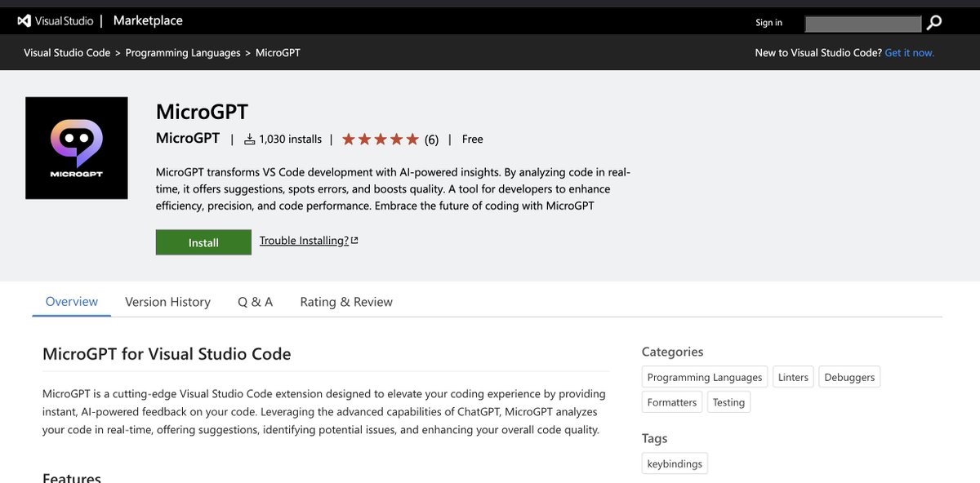Select the Overview tab
This screenshot has height=483, width=980.
tap(72, 302)
